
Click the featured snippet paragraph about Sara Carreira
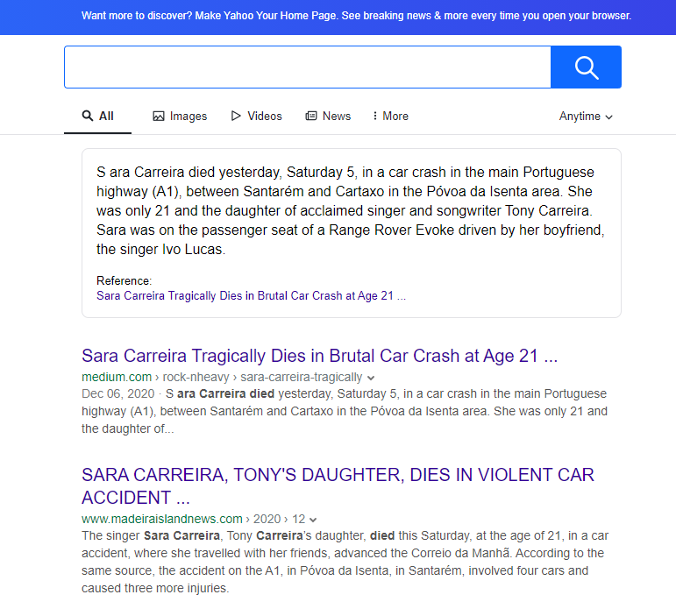[x=350, y=210]
